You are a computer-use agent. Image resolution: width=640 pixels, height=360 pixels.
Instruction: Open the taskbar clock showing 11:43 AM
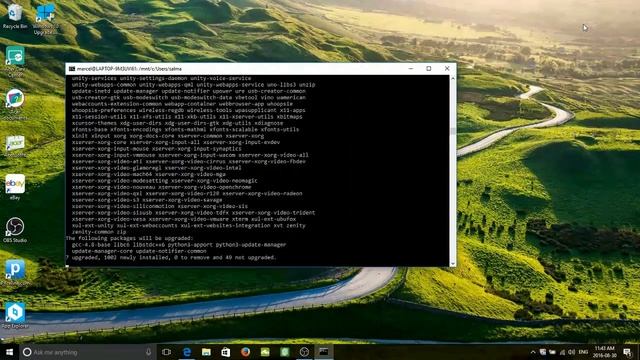604,352
